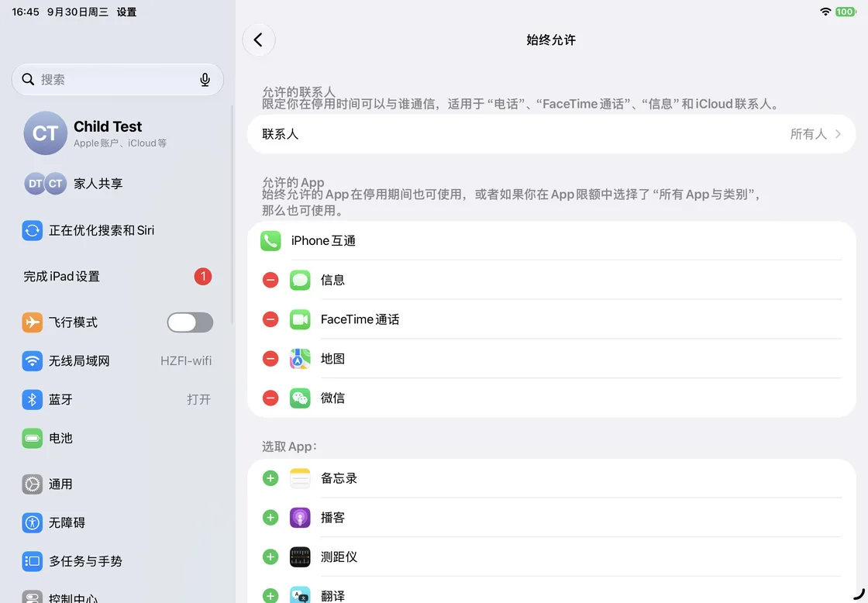Click the Bluetooth icon

pos(32,400)
